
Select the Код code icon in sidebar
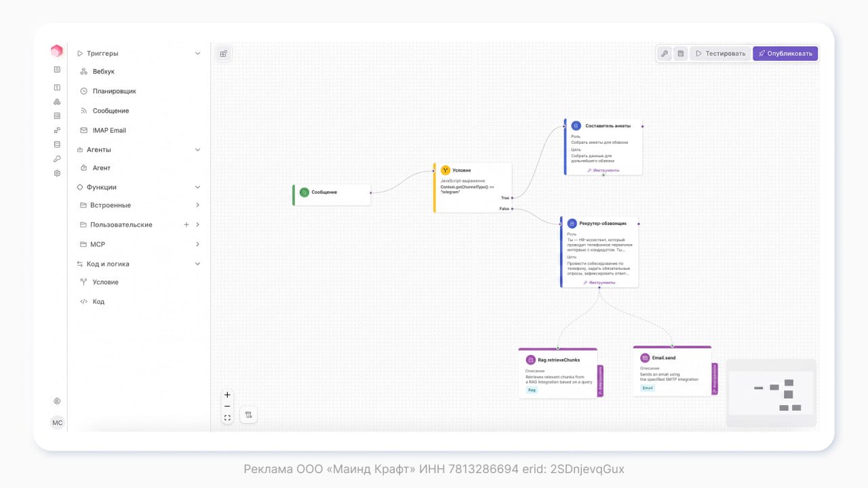pyautogui.click(x=83, y=302)
